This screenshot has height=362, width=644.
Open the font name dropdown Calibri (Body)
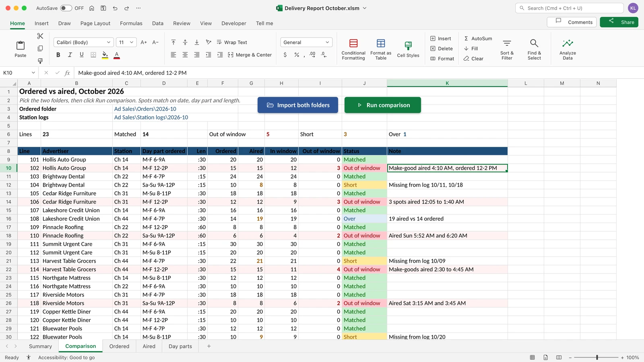pyautogui.click(x=83, y=42)
